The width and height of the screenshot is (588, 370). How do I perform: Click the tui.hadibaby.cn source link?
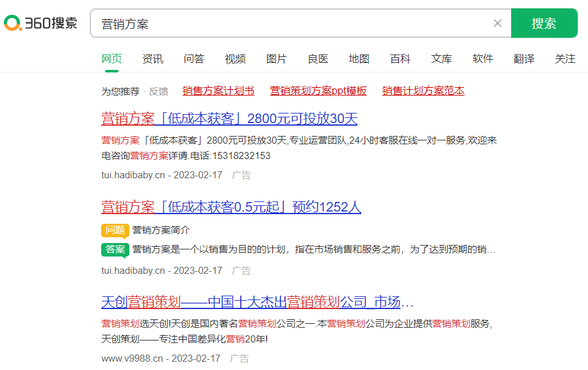(x=135, y=174)
